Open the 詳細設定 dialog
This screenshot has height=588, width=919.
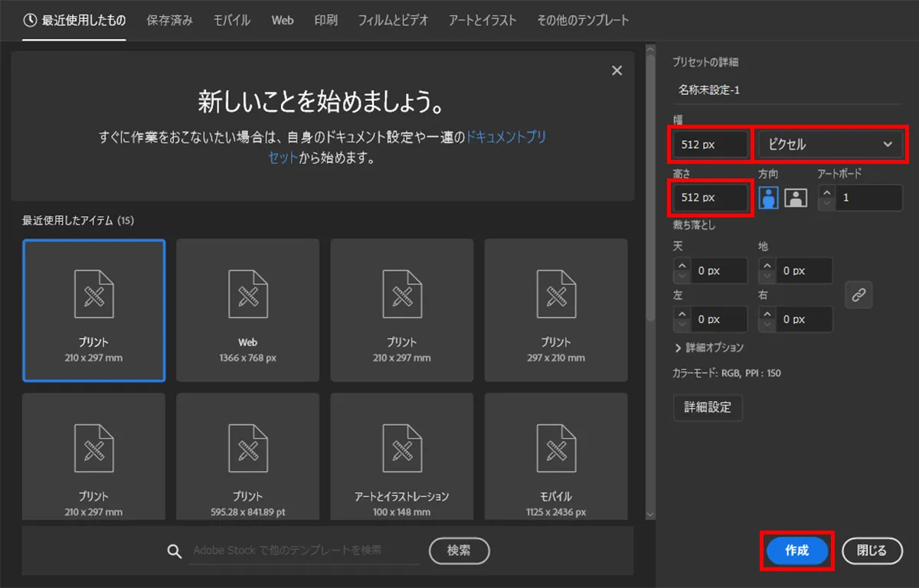(x=708, y=407)
